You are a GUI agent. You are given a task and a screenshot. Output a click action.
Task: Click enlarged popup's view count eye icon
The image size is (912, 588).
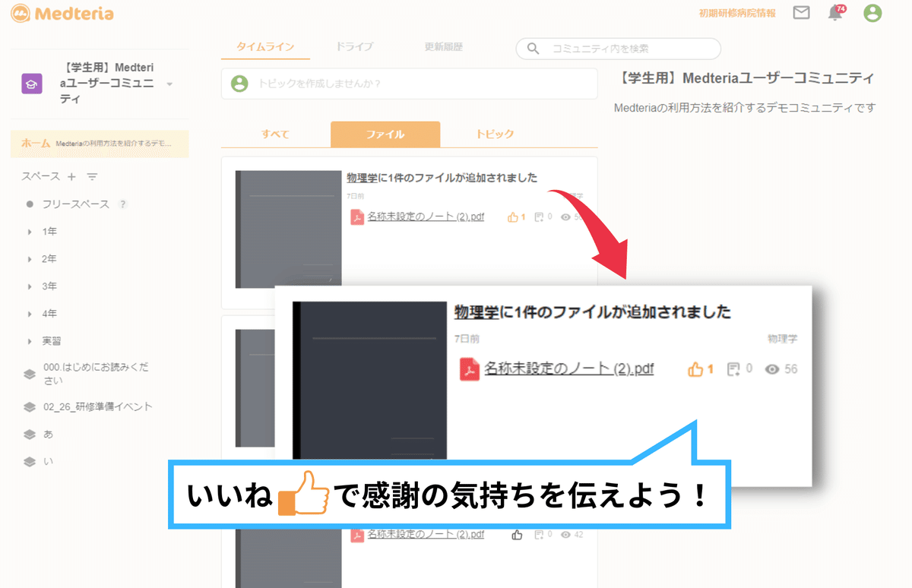click(x=772, y=369)
